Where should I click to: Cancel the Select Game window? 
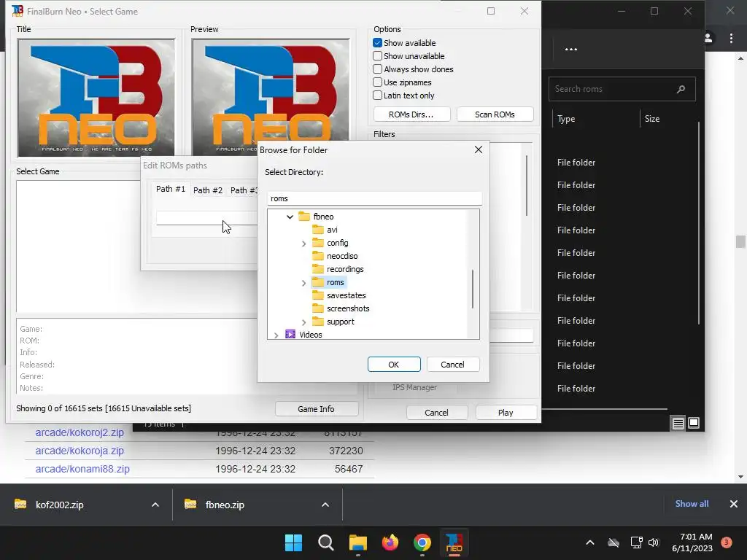click(x=436, y=413)
